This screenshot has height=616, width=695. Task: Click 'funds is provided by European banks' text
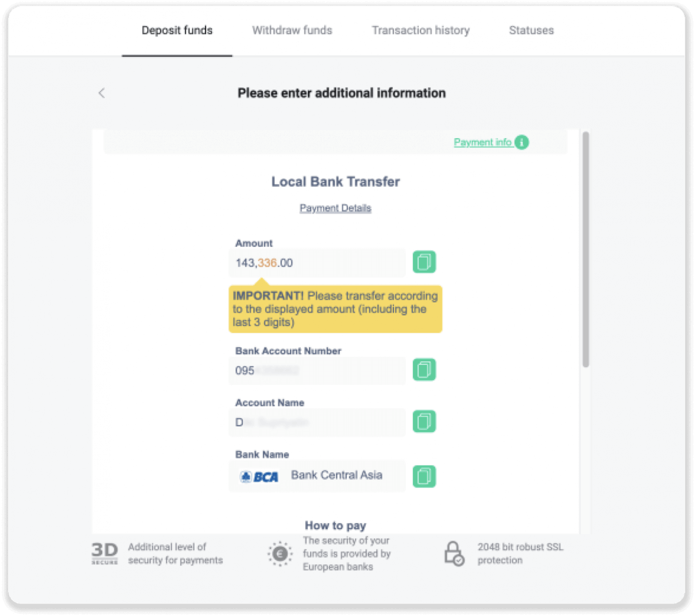tap(346, 560)
